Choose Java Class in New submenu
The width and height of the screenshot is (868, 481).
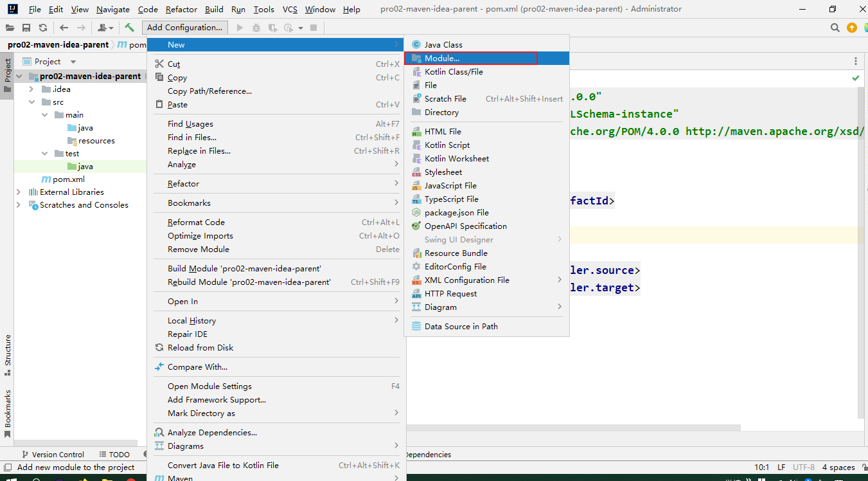click(x=486, y=44)
